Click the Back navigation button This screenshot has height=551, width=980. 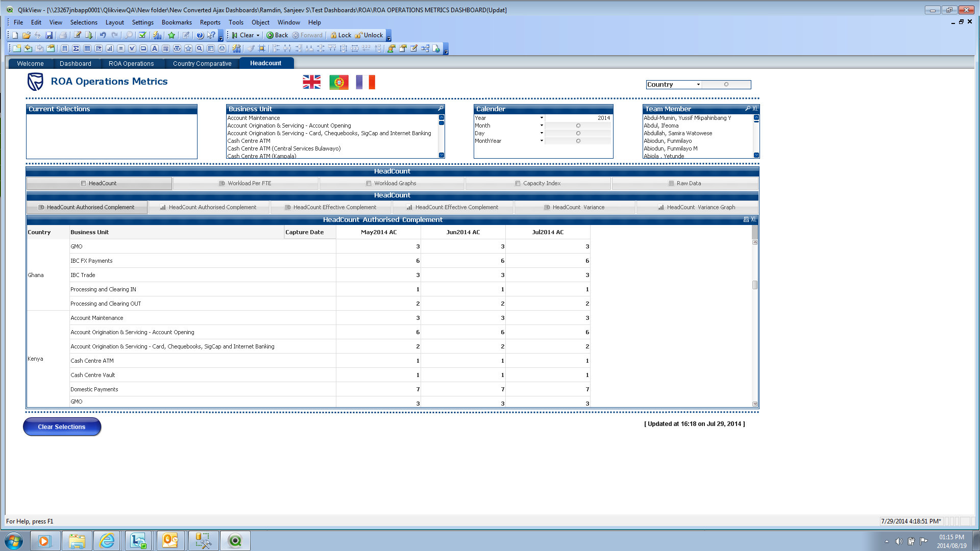[x=277, y=35]
